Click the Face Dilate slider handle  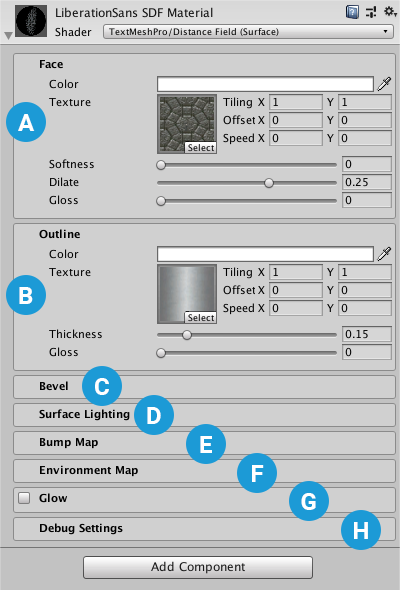(x=269, y=183)
